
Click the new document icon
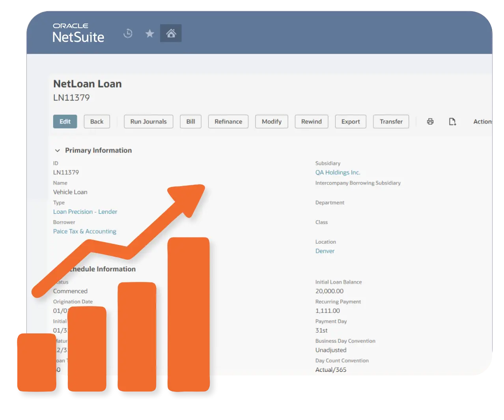pyautogui.click(x=452, y=121)
